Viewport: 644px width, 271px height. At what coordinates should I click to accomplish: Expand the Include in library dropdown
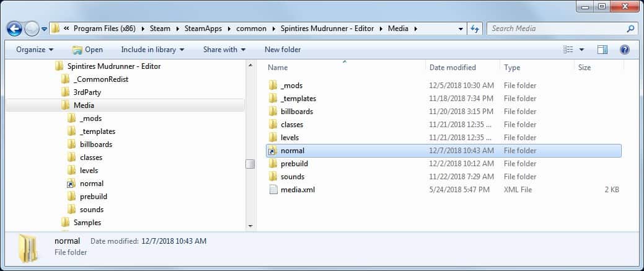point(152,50)
